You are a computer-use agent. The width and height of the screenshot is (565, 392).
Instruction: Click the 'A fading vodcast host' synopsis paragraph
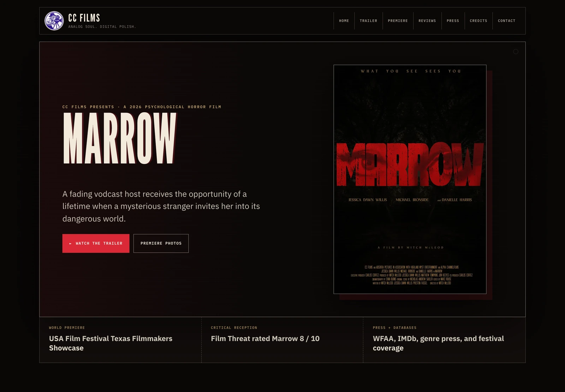pyautogui.click(x=161, y=206)
